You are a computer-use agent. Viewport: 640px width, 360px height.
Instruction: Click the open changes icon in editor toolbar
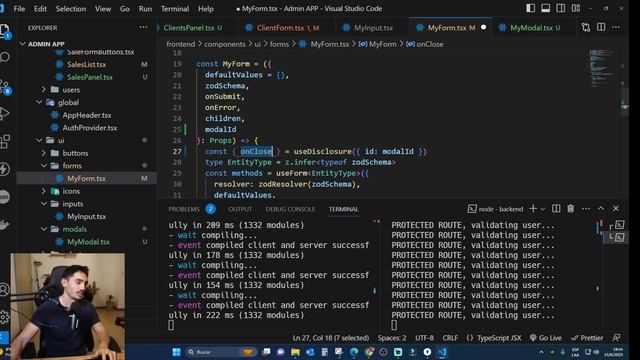pos(586,27)
